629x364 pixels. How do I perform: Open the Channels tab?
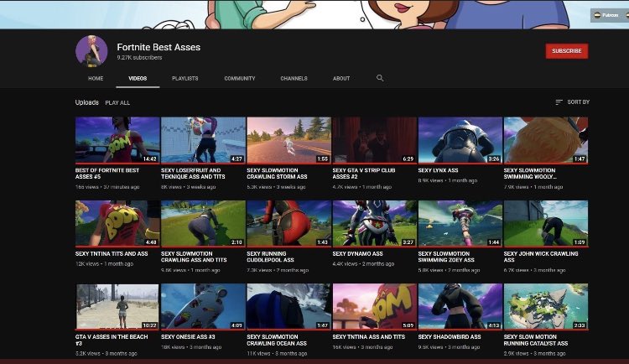tap(294, 78)
